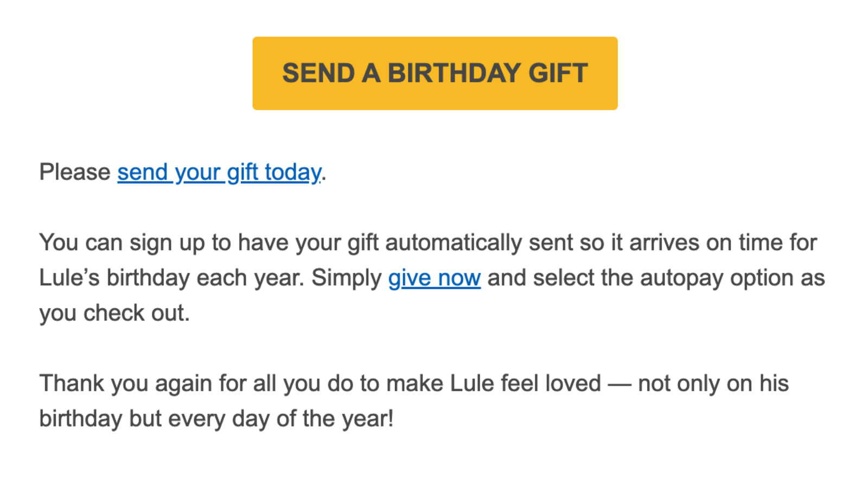Click the Send a Birthday Gift button
Image resolution: width=868 pixels, height=477 pixels.
coord(435,73)
